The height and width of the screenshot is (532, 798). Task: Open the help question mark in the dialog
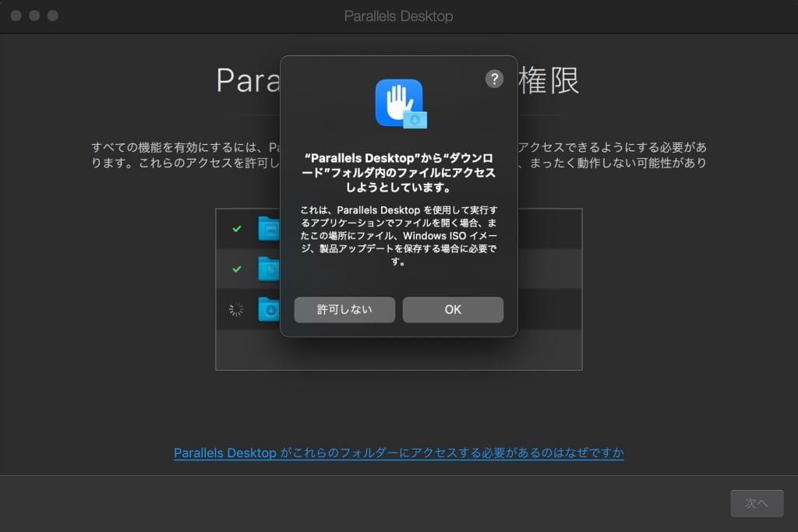click(x=494, y=79)
